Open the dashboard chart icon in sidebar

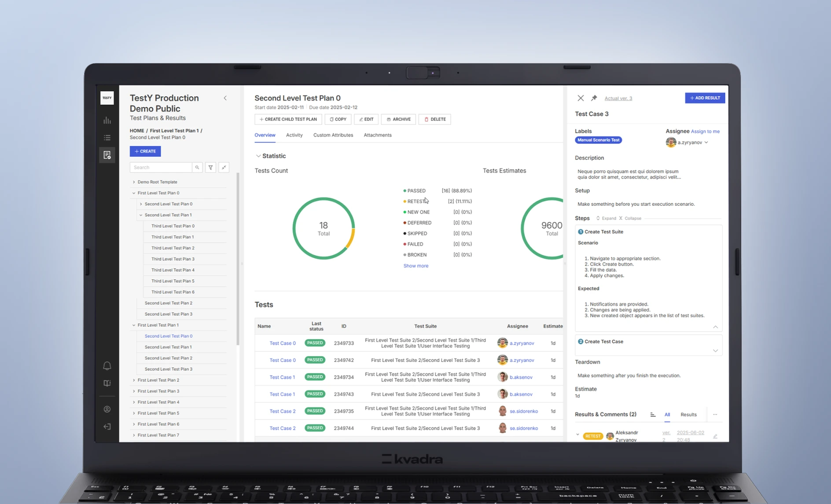[x=107, y=121]
